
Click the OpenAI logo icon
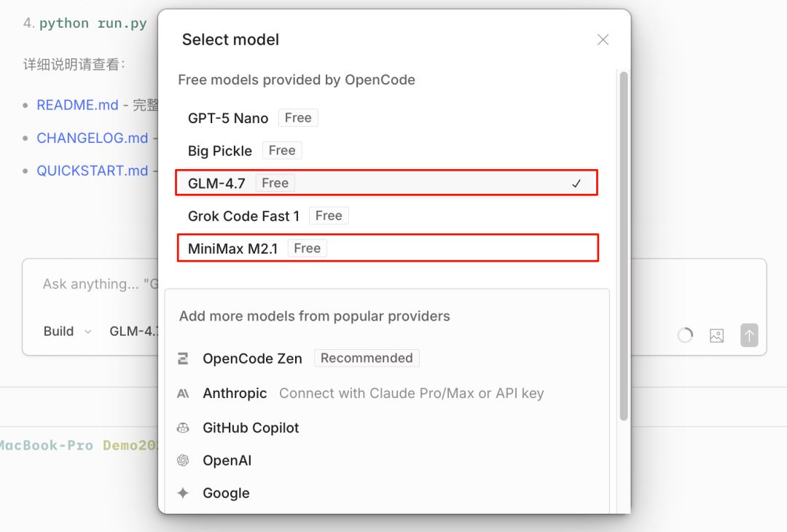[x=183, y=461]
